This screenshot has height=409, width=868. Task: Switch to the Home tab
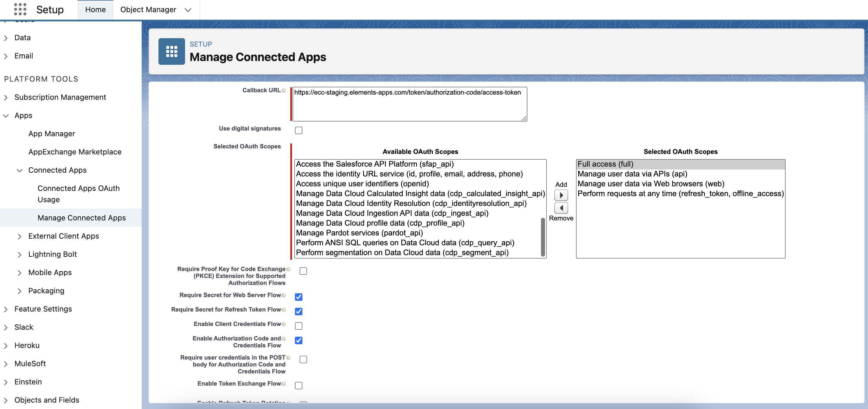(x=95, y=10)
